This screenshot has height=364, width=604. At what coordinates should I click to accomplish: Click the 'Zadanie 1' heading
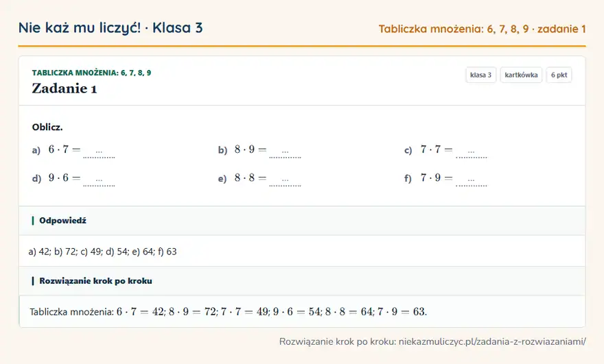65,88
